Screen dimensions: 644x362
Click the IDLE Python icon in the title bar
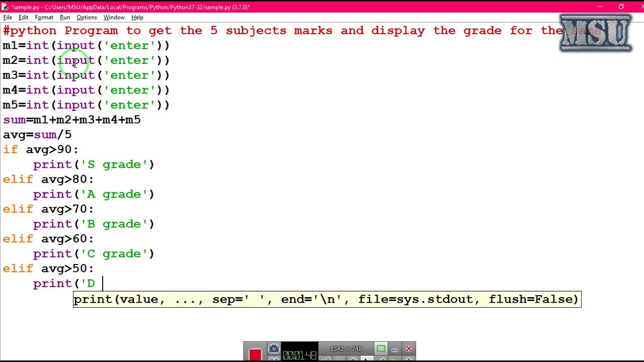point(5,7)
